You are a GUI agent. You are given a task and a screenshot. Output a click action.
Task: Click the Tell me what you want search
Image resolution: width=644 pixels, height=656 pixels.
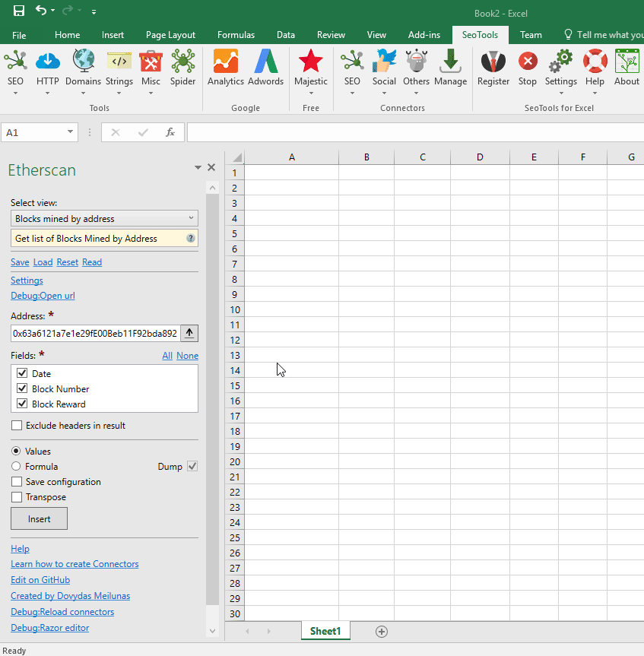pyautogui.click(x=604, y=35)
